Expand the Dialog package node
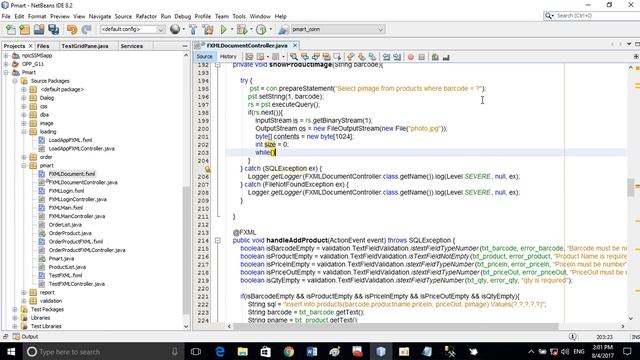This screenshot has height=360, width=640. pos(24,98)
